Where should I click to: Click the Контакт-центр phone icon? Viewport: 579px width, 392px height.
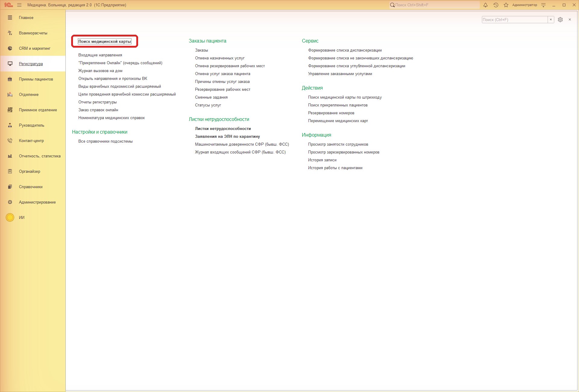click(x=10, y=141)
